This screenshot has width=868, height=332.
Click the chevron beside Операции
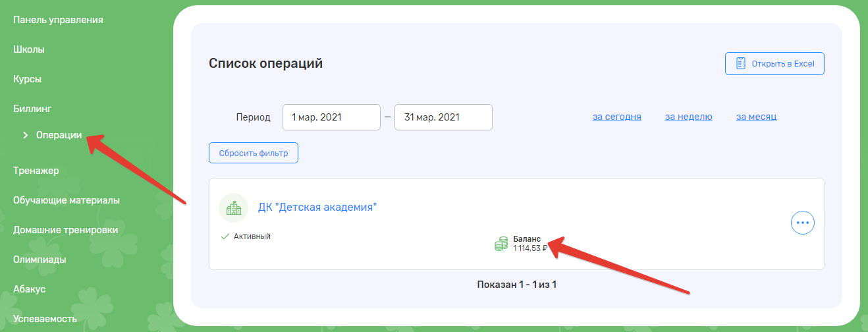click(26, 135)
